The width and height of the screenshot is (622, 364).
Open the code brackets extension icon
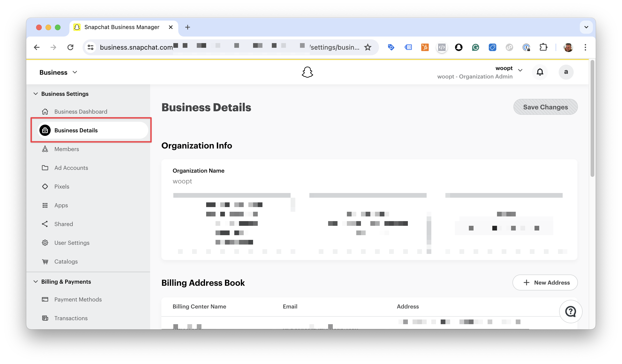point(442,47)
